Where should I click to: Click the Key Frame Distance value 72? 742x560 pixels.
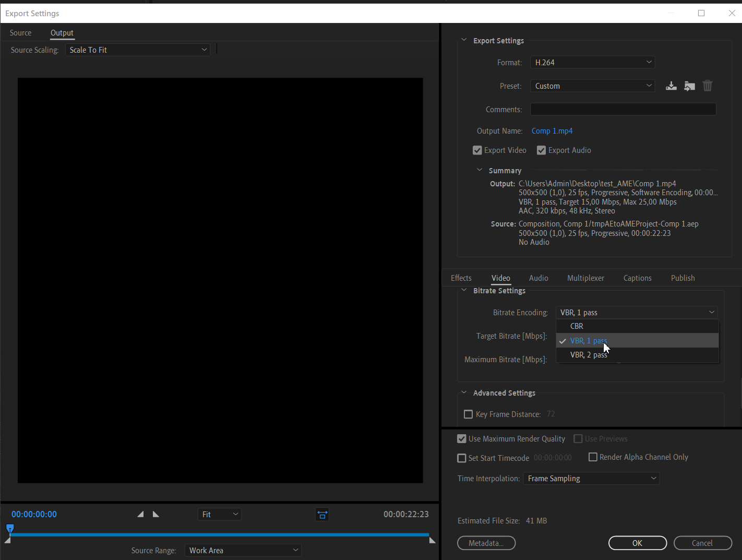[551, 414]
